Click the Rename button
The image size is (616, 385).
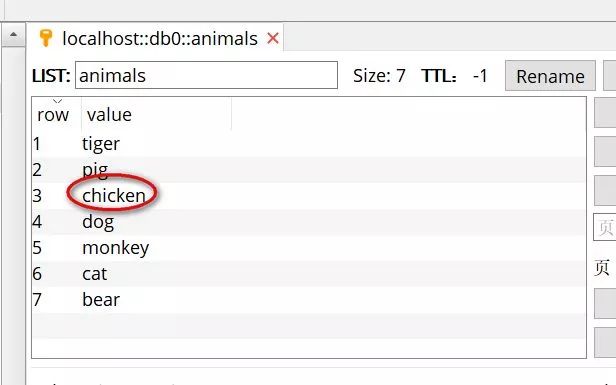tap(550, 76)
